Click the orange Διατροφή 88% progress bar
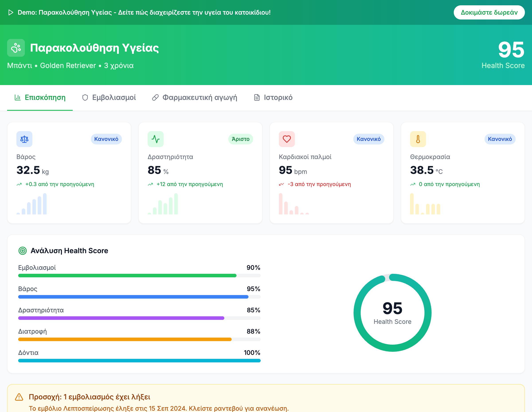Image resolution: width=532 pixels, height=412 pixels. [139, 340]
